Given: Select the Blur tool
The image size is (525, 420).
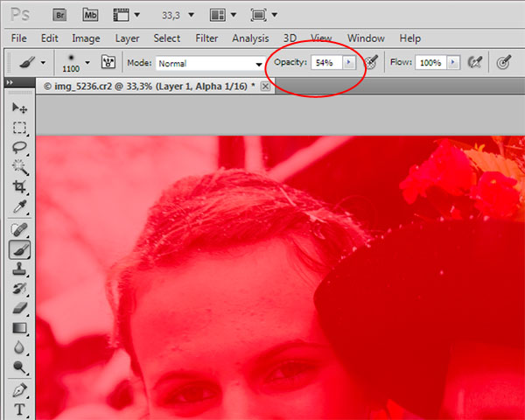Looking at the screenshot, I should 19,347.
